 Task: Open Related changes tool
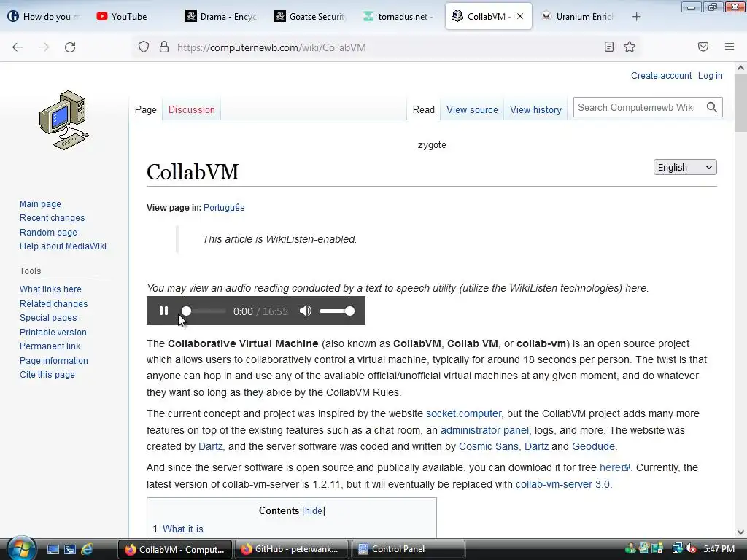[54, 304]
